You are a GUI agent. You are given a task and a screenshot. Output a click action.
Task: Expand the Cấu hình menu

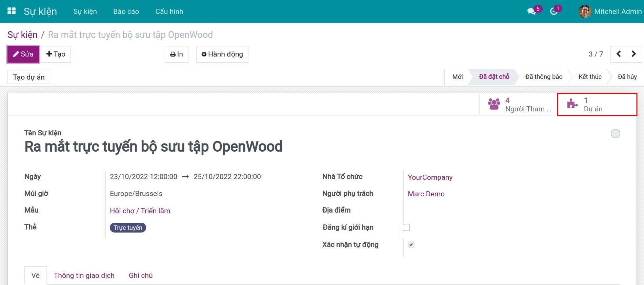click(x=169, y=12)
